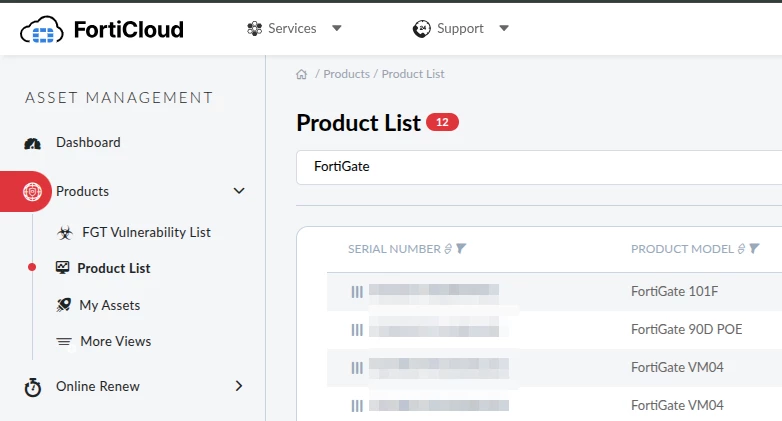Open More Views entry
The width and height of the screenshot is (782, 421).
pyautogui.click(x=116, y=342)
